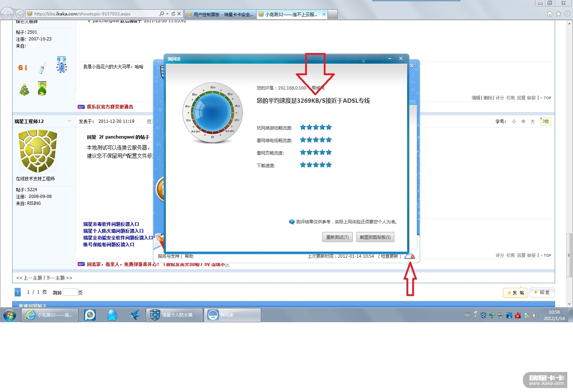Set font size to 中

(523, 122)
